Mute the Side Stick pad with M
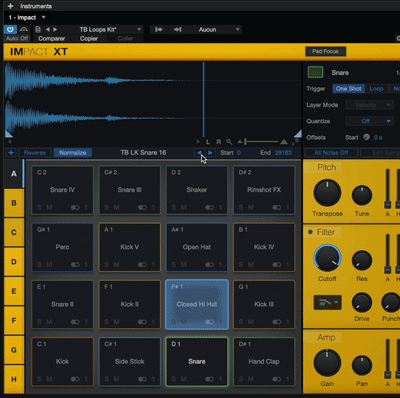This screenshot has width=400, height=398. tap(116, 379)
